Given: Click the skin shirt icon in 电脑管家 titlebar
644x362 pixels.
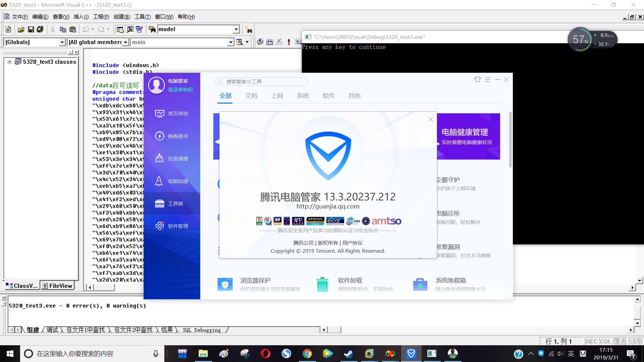Looking at the screenshot, I should pyautogui.click(x=478, y=79).
